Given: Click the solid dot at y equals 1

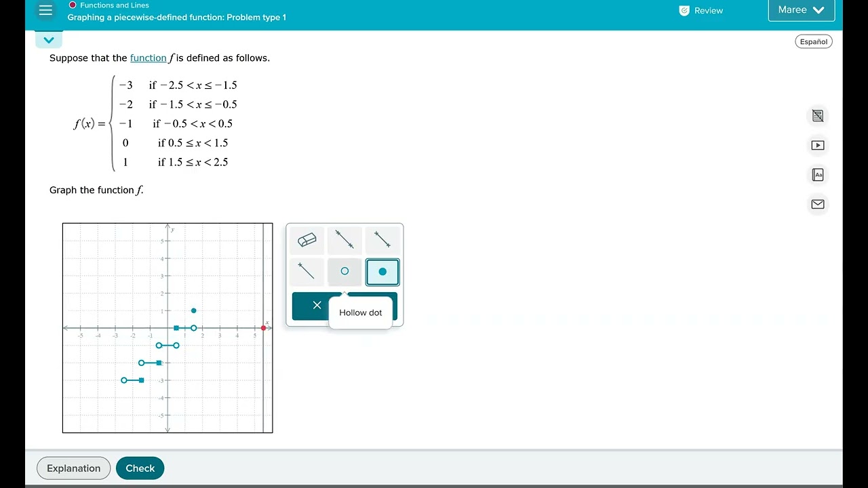Looking at the screenshot, I should (194, 310).
